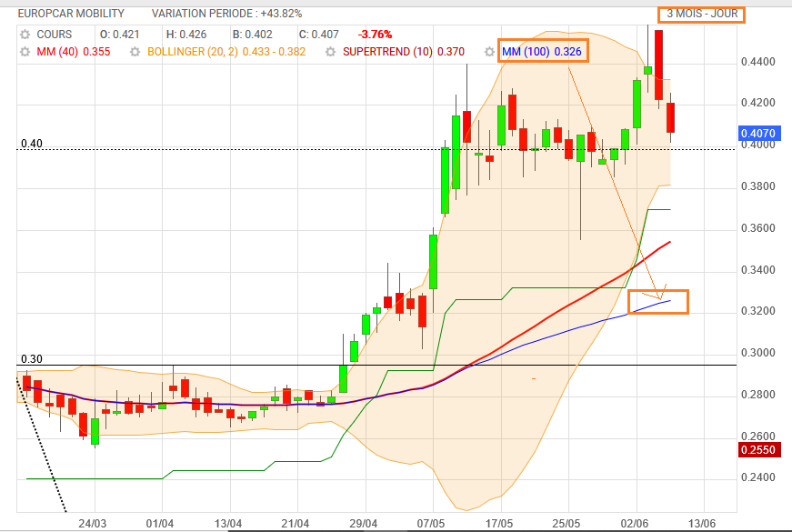Click the 0.3200 price axis label

758,311
